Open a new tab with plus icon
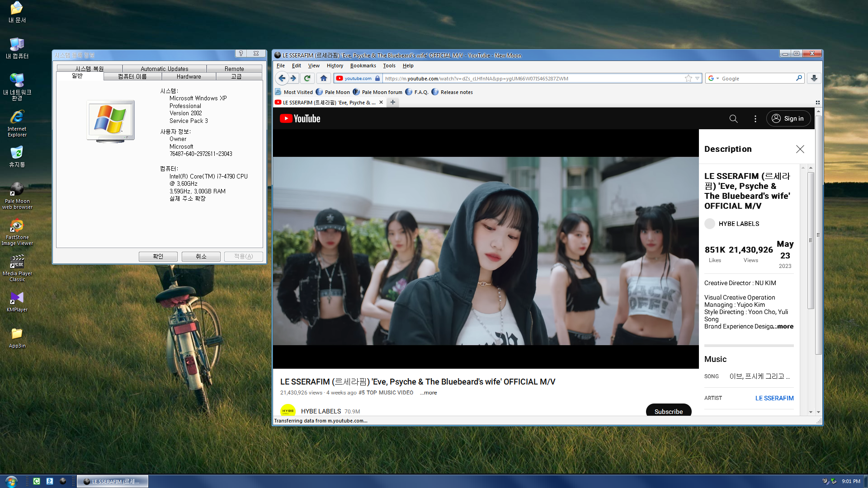Image resolution: width=868 pixels, height=488 pixels. coord(393,102)
